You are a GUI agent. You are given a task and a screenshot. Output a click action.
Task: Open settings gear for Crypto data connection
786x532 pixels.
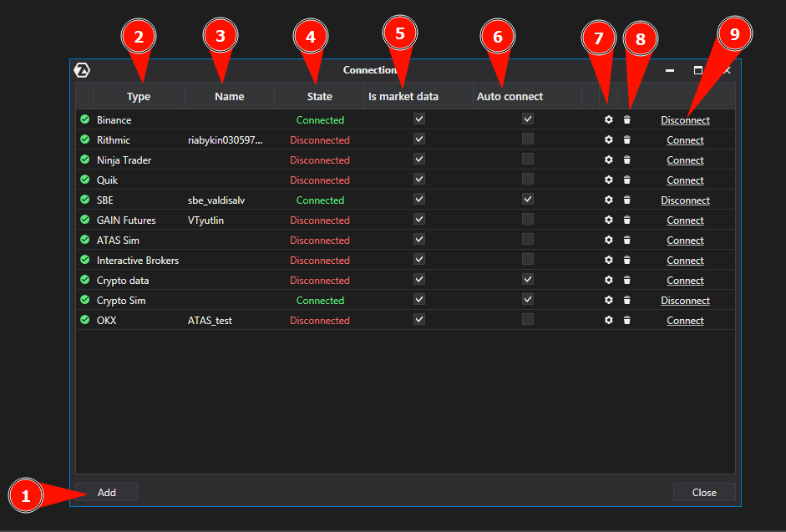click(x=609, y=280)
